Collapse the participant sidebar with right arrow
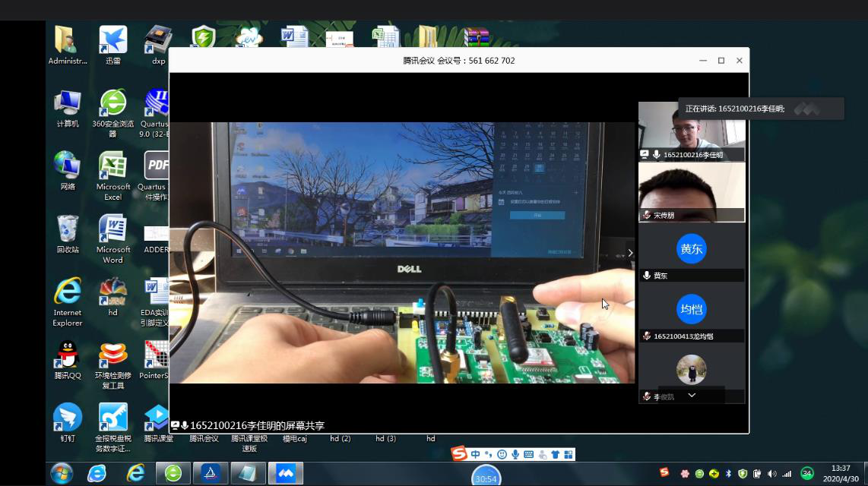 point(629,253)
